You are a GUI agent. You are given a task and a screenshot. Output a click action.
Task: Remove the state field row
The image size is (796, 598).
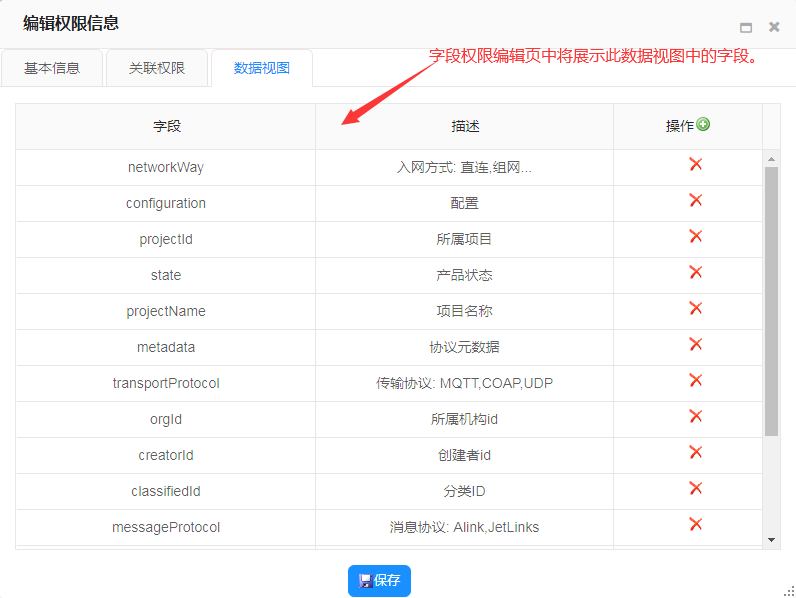click(696, 273)
